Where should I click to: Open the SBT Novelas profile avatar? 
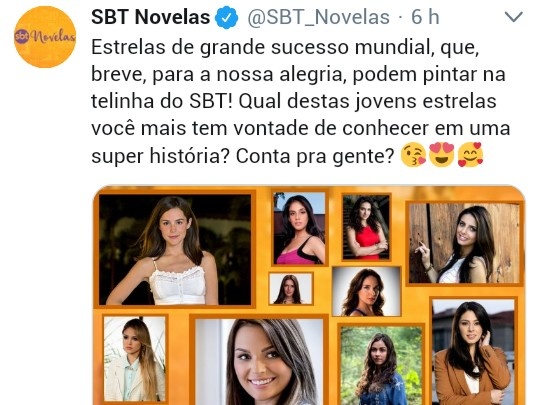[45, 37]
